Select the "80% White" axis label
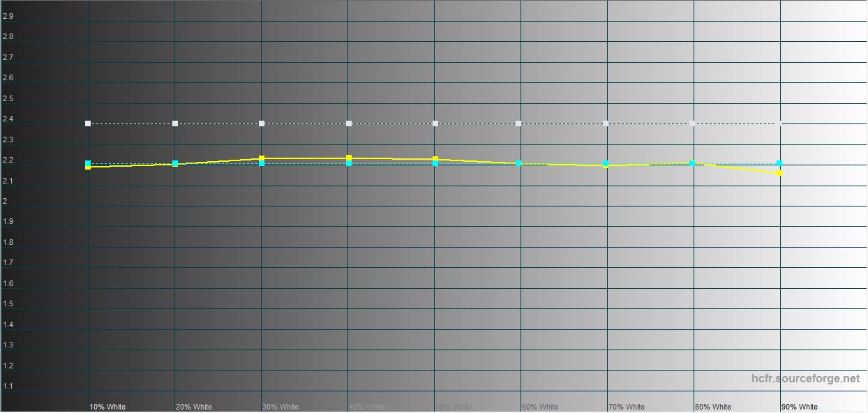Image resolution: width=868 pixels, height=413 pixels. [x=713, y=407]
